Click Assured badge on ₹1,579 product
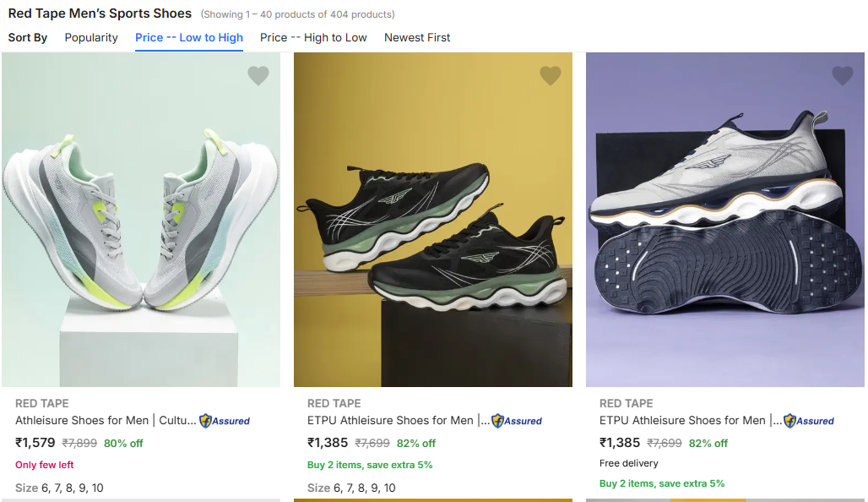Viewport: 868px width, 502px height. point(225,421)
